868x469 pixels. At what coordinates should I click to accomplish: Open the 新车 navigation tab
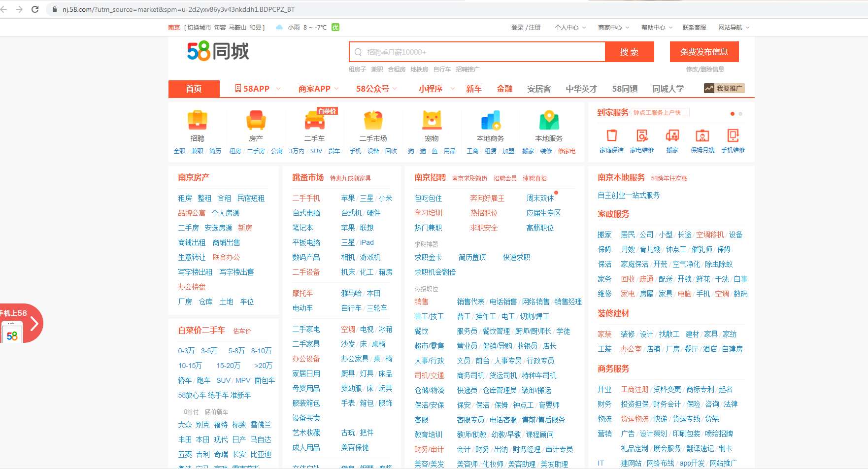474,89
